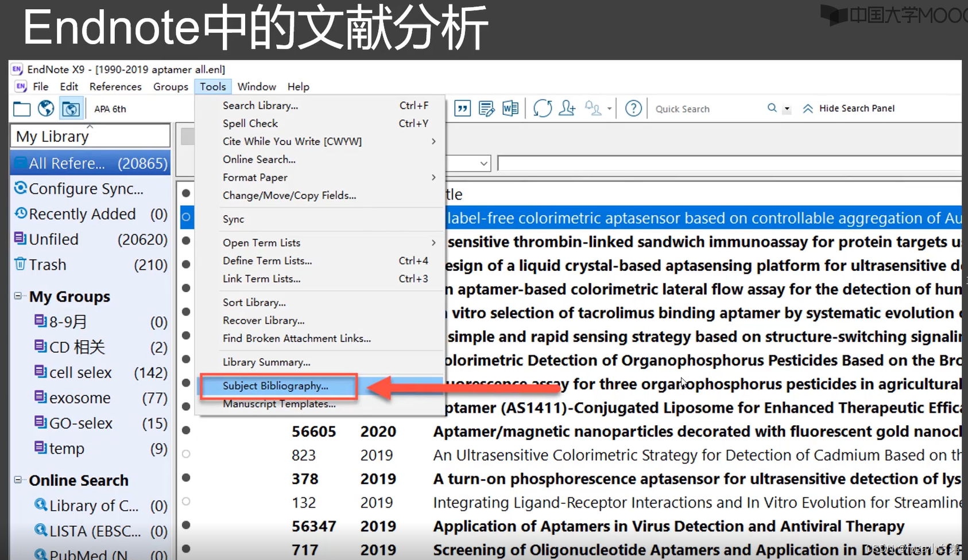Click the temp group icon
968x560 pixels.
(x=41, y=447)
